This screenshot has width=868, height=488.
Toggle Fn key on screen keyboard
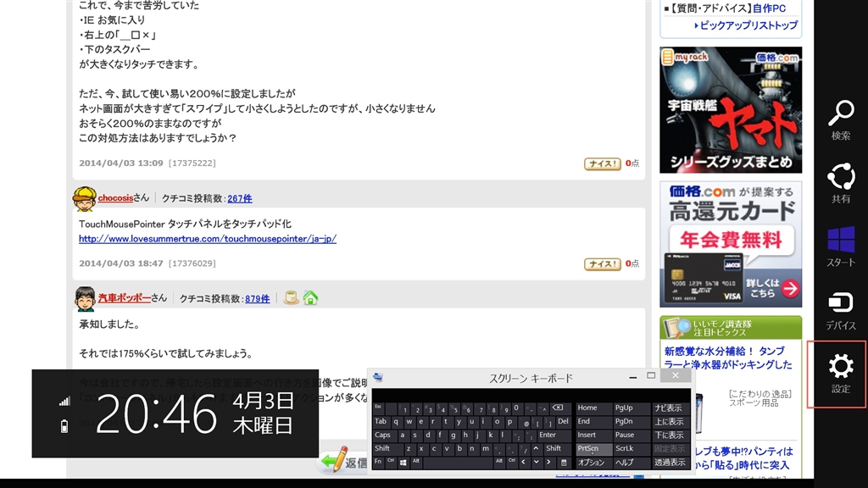point(378,462)
